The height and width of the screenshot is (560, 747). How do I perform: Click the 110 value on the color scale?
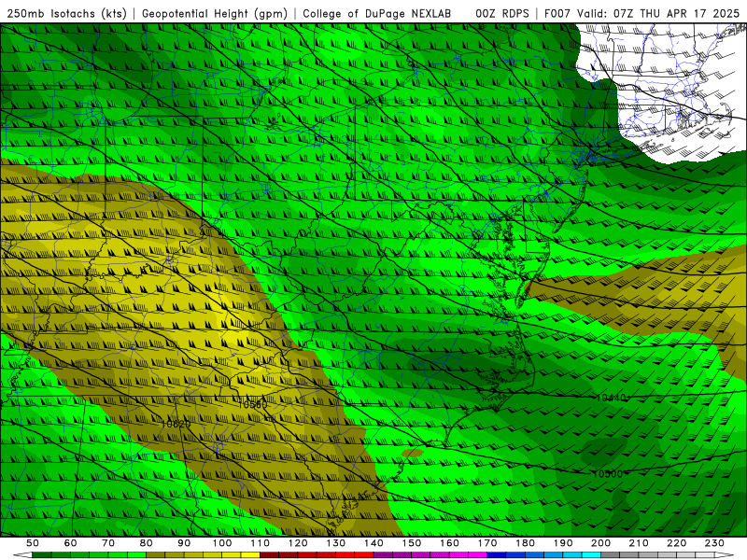261,543
